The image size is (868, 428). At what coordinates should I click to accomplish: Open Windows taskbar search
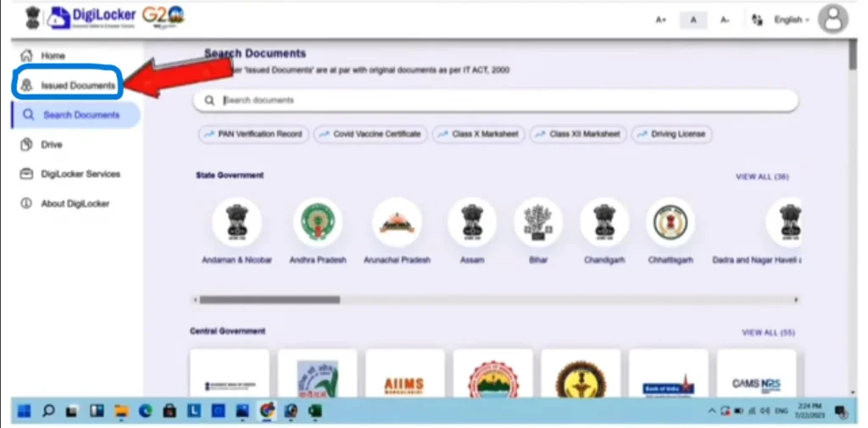[48, 411]
